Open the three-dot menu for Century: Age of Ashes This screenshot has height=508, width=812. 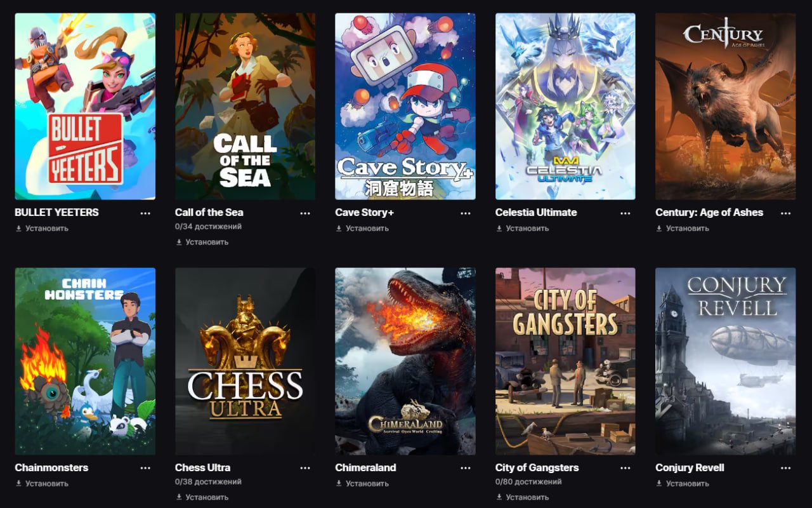[786, 213]
